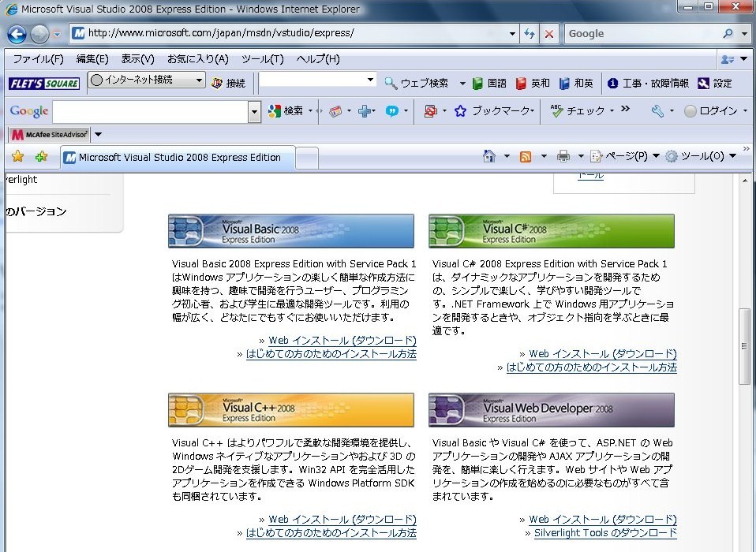Click the Google toolbar logo
756x552 pixels.
[29, 110]
